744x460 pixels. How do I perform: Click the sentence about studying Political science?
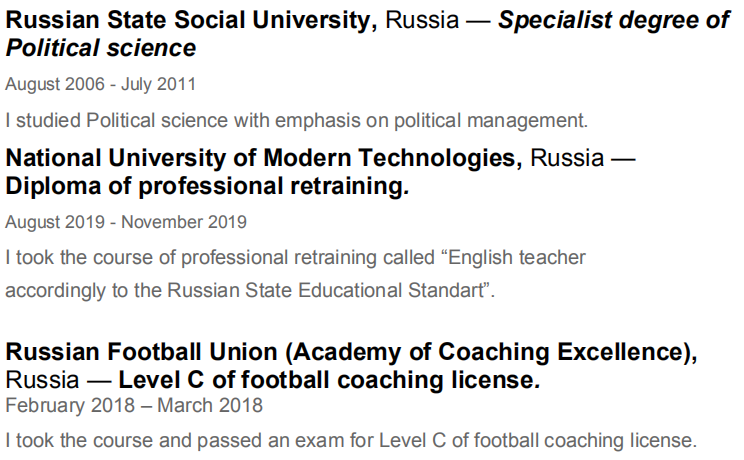coord(295,121)
